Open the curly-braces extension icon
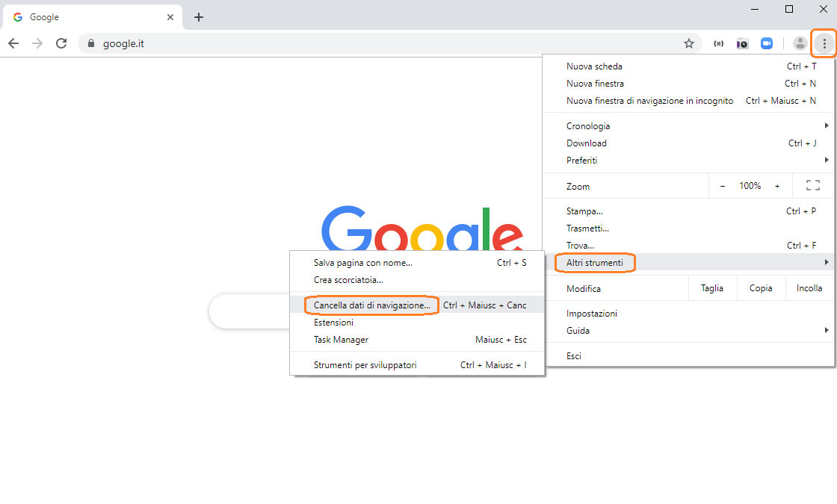Viewport: 837px width, 504px height. (718, 43)
